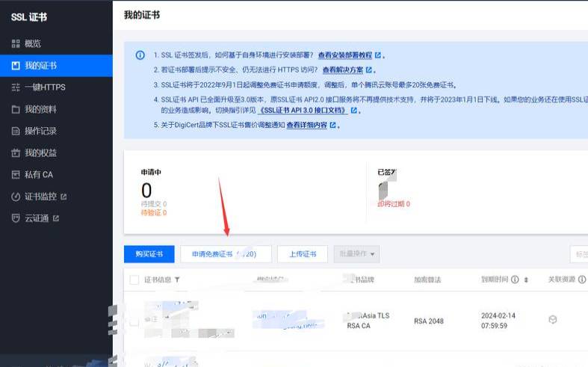Open 证书监控 sidebar entry
Viewport: 588px width, 367px height.
tap(56, 197)
